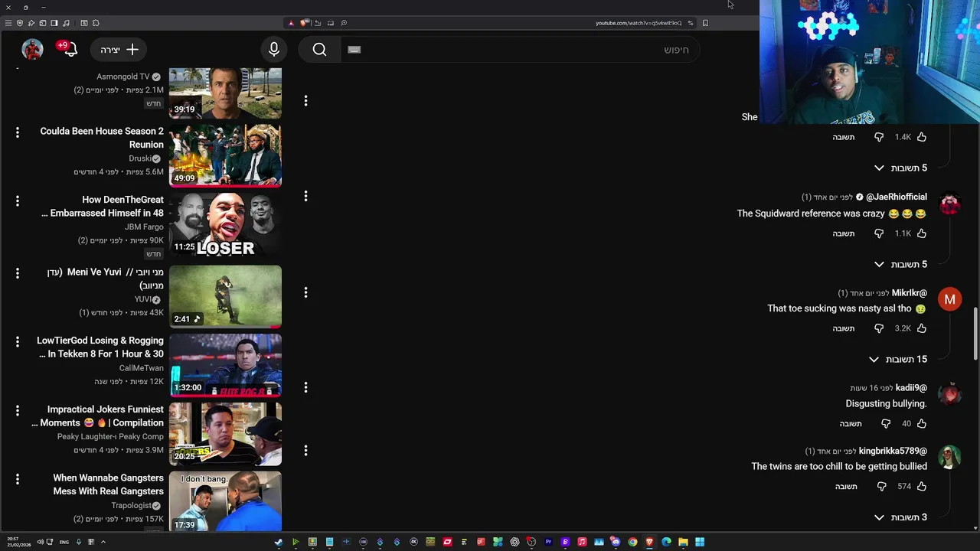Like the MikrIkr toe comment

point(922,328)
